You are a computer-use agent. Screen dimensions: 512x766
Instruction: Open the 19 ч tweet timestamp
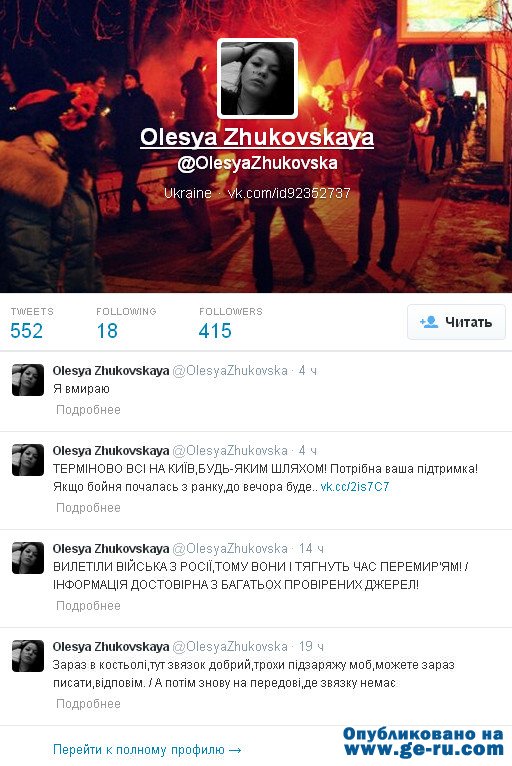(x=311, y=647)
